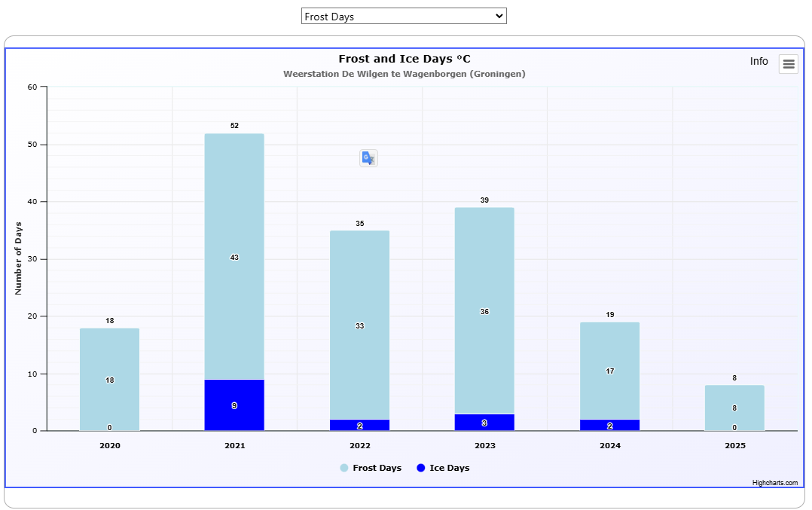
Task: Click the 2022 Ice Days bar segment
Action: click(359, 425)
